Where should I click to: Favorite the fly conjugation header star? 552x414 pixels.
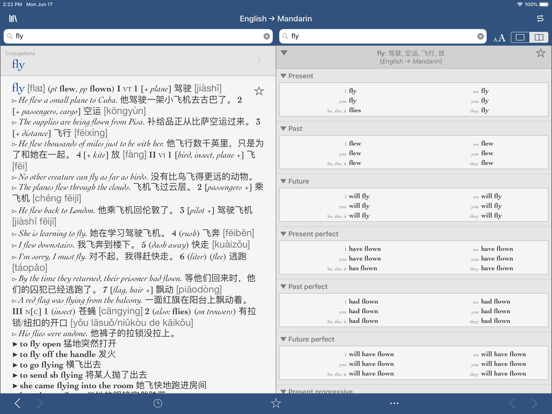pos(540,53)
